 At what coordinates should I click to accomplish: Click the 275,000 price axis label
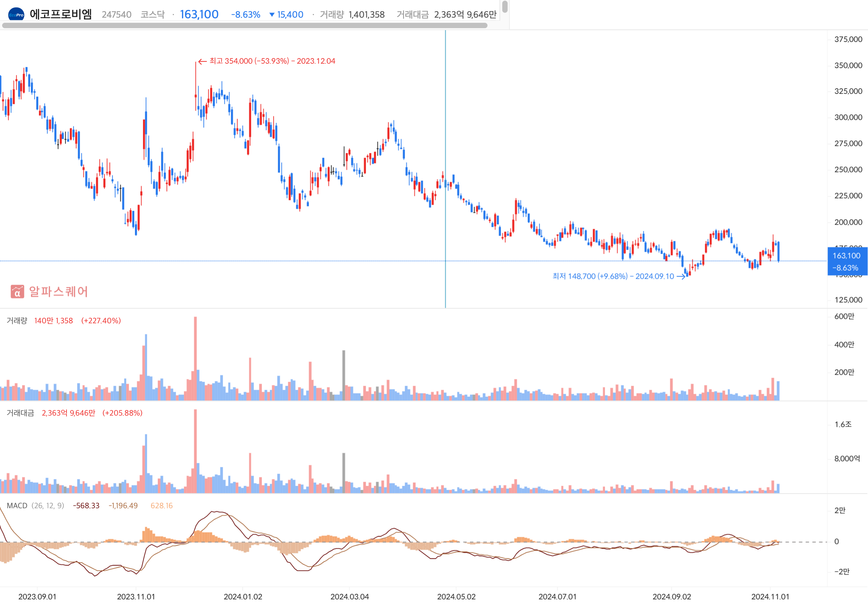(849, 143)
